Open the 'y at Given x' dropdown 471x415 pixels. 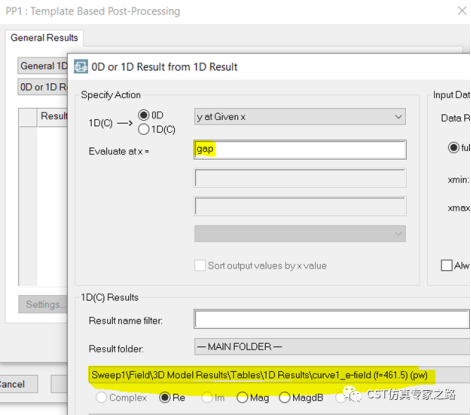point(300,117)
